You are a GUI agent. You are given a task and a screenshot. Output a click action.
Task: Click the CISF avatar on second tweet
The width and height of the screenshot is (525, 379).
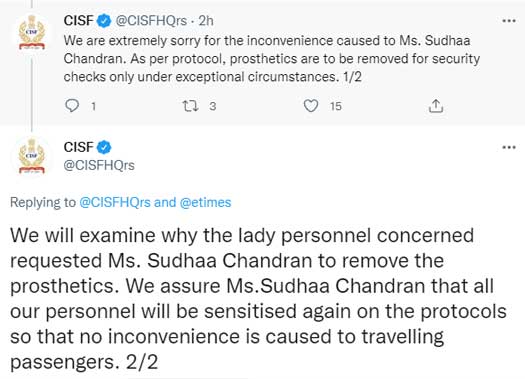click(x=32, y=157)
